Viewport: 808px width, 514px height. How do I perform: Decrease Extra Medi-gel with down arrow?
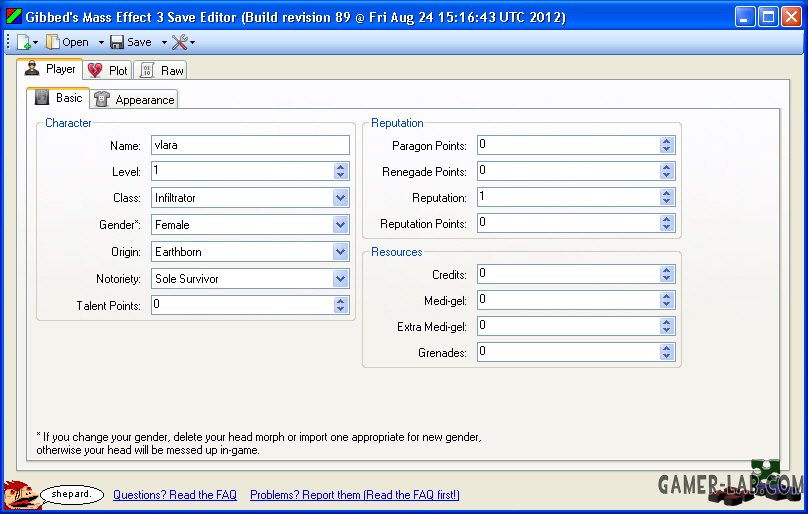click(x=666, y=330)
